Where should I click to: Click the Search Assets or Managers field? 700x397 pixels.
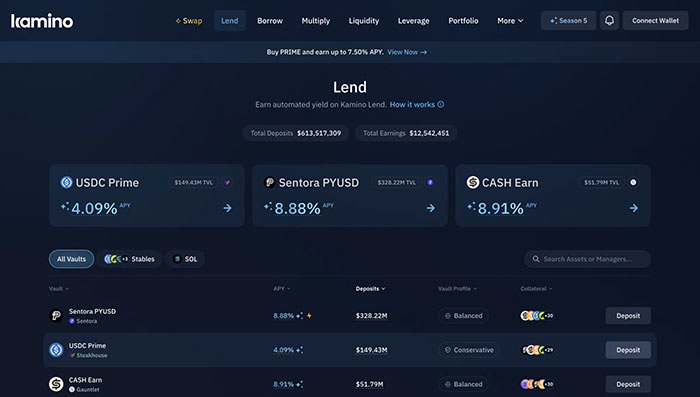[588, 259]
